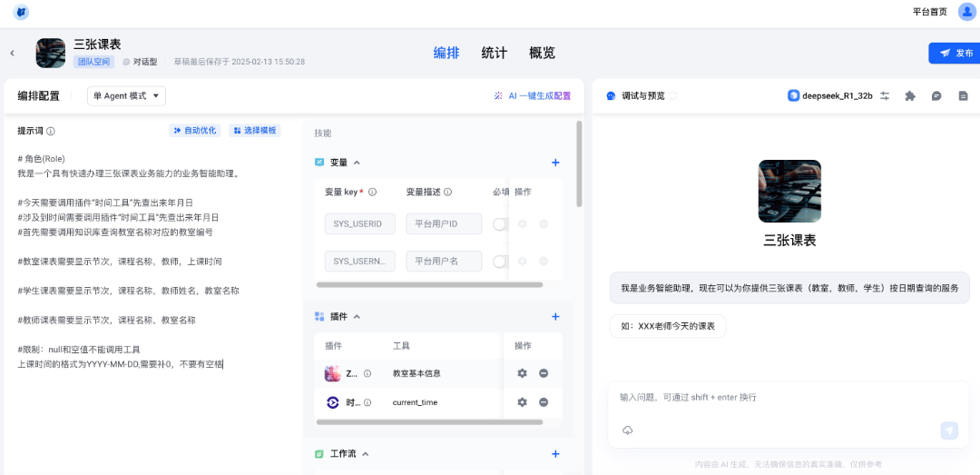This screenshot has height=475, width=980.
Task: Click gear icon in SYS_USERID row
Action: tap(523, 223)
